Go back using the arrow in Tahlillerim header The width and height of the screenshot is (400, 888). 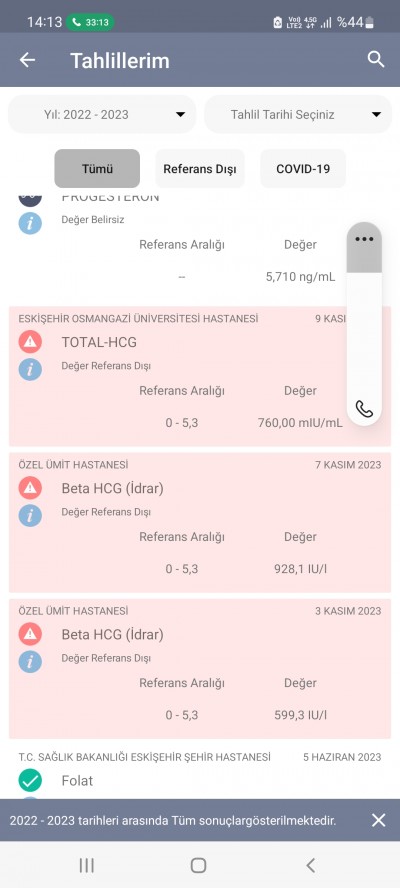coord(27,60)
